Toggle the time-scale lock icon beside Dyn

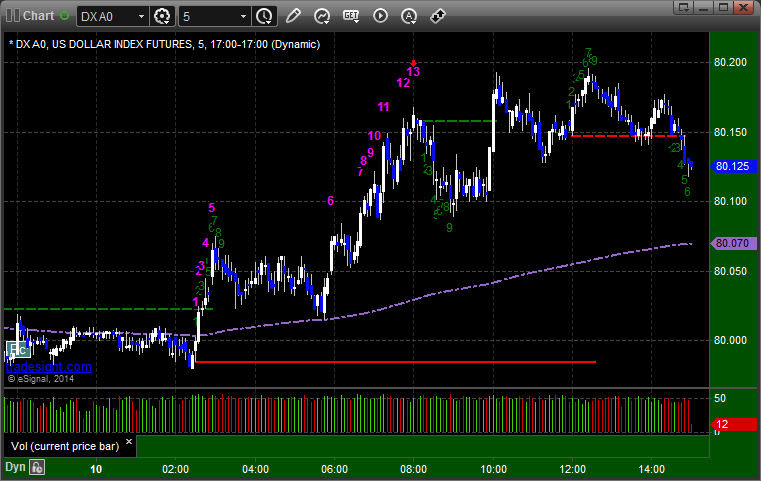(37, 467)
